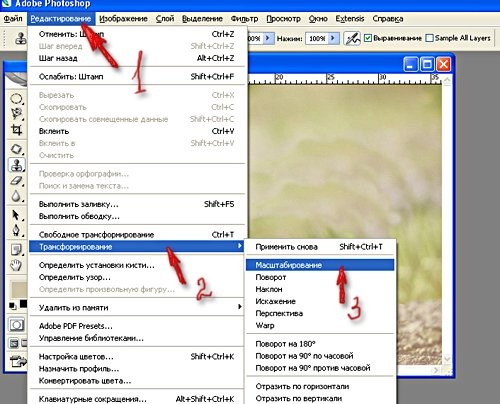The height and width of the screenshot is (404, 500).
Task: Switch to Standard Screen mode icon
Action: pyautogui.click(x=14, y=343)
